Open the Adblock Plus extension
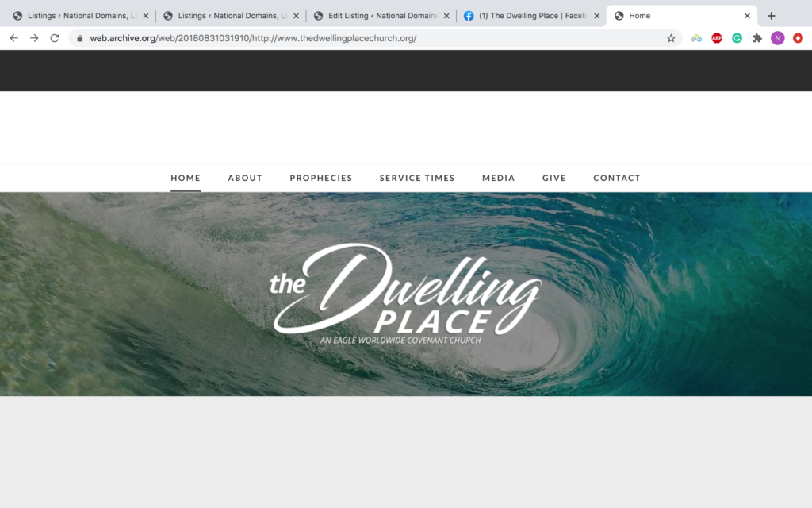 [x=717, y=38]
